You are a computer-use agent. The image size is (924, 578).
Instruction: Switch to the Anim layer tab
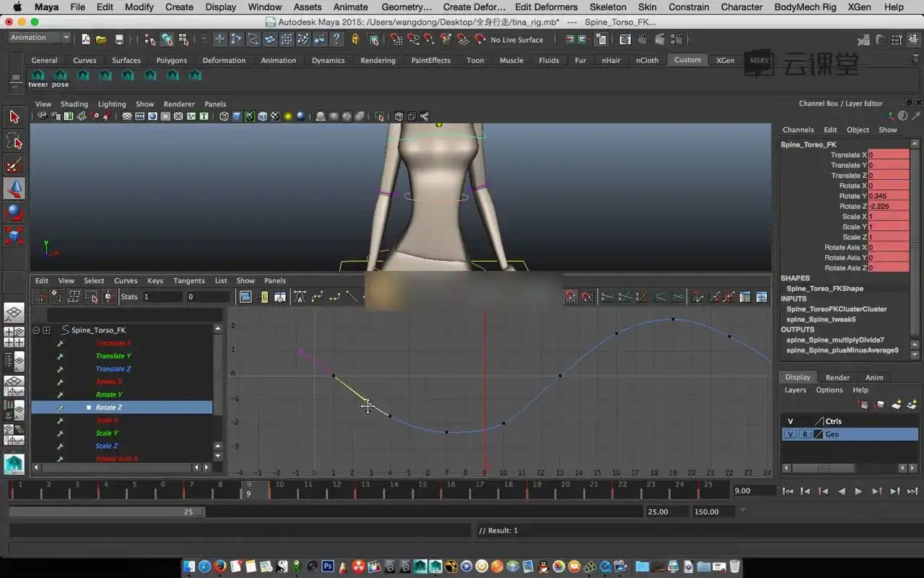pyautogui.click(x=873, y=377)
